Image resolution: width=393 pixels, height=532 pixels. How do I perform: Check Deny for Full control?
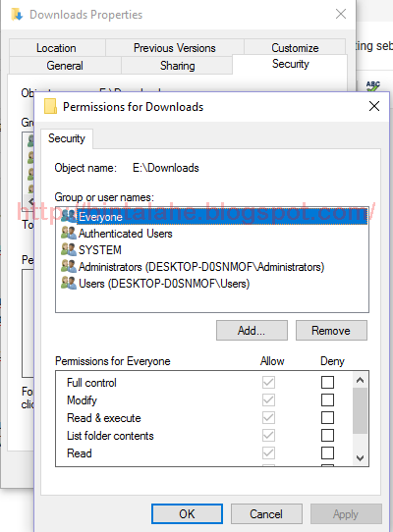327,383
